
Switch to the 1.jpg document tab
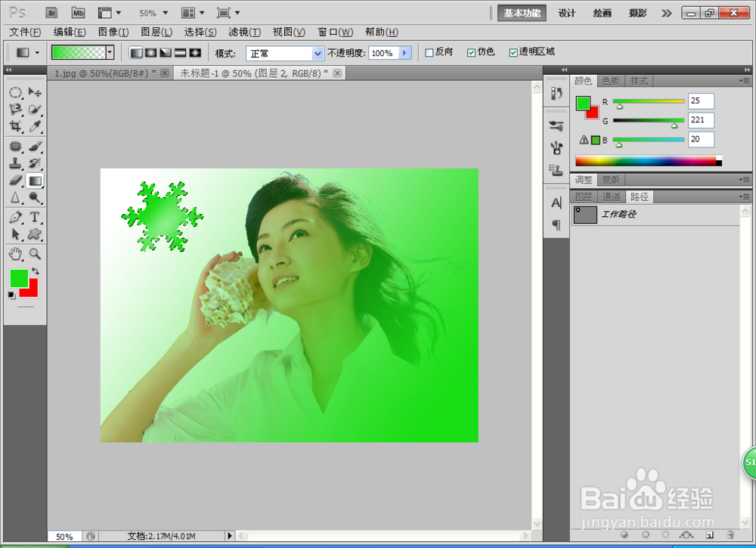[105, 73]
